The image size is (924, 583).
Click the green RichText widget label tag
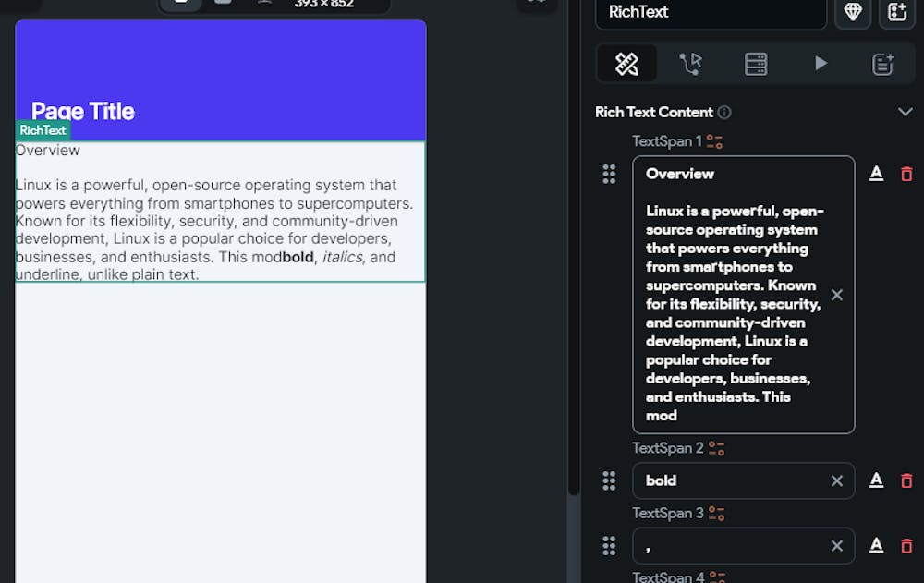43,130
